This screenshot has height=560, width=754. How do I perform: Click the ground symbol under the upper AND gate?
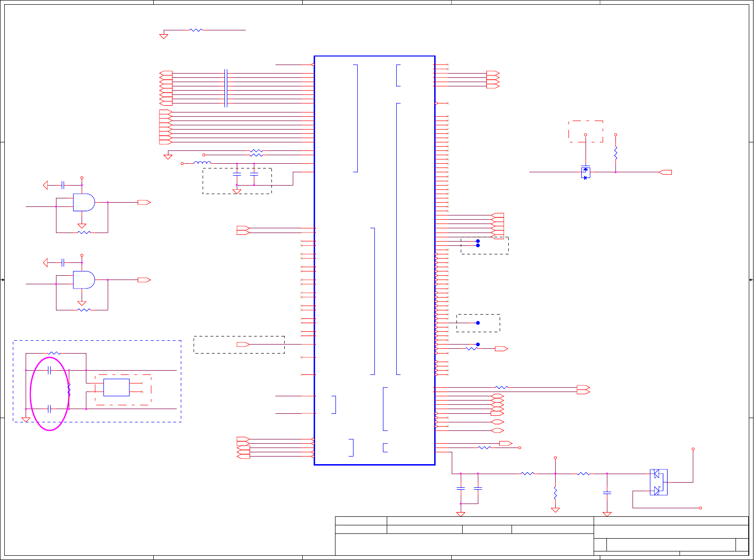point(82,226)
